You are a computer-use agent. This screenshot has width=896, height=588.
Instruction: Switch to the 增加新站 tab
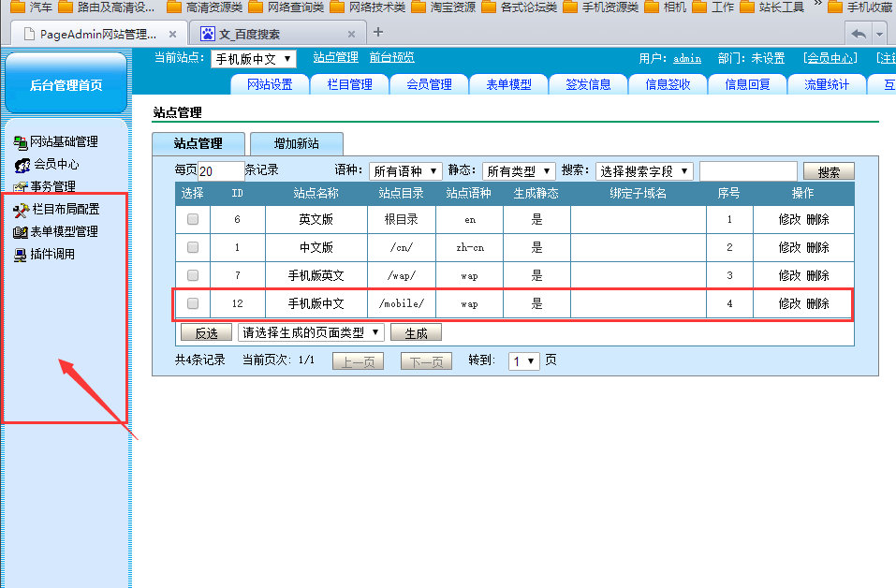point(296,143)
